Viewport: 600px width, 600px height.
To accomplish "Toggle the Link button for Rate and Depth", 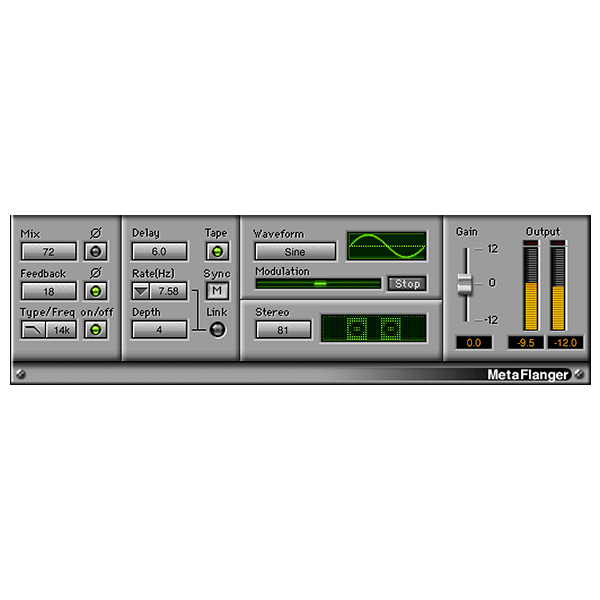I will (x=216, y=330).
